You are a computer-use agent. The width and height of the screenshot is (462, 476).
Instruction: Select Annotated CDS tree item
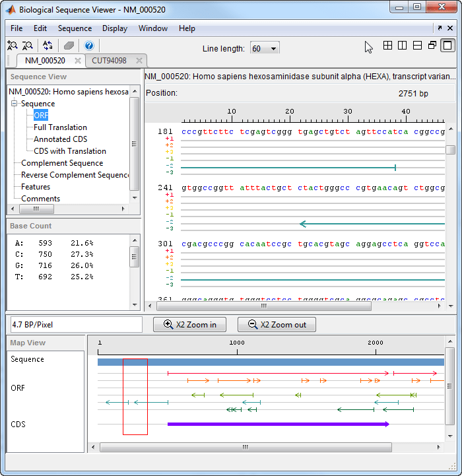pyautogui.click(x=61, y=139)
